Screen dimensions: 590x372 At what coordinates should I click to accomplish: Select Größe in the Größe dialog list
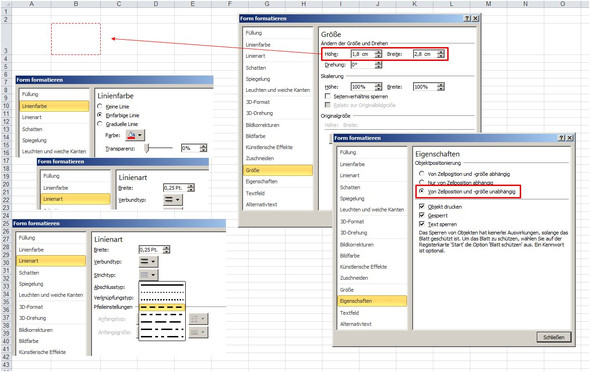(x=278, y=170)
